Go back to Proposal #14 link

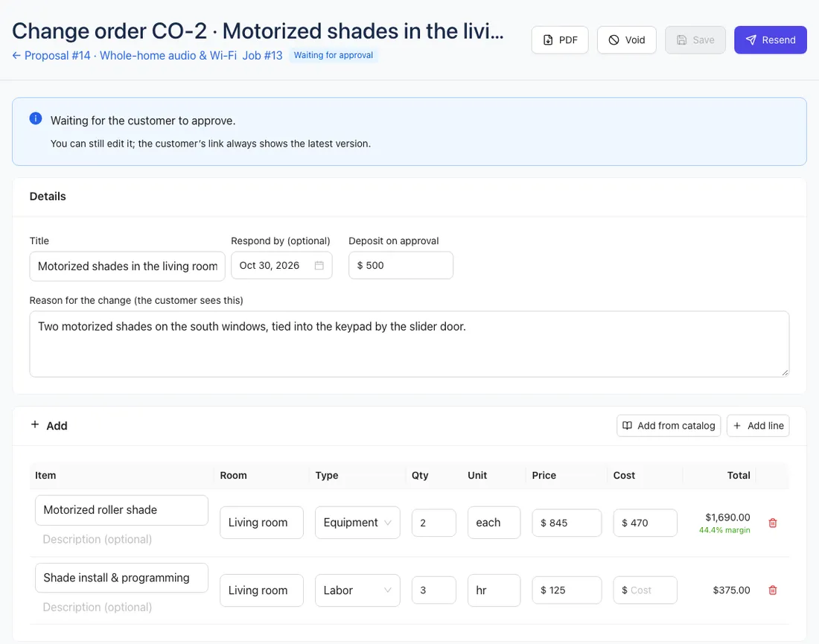[124, 55]
